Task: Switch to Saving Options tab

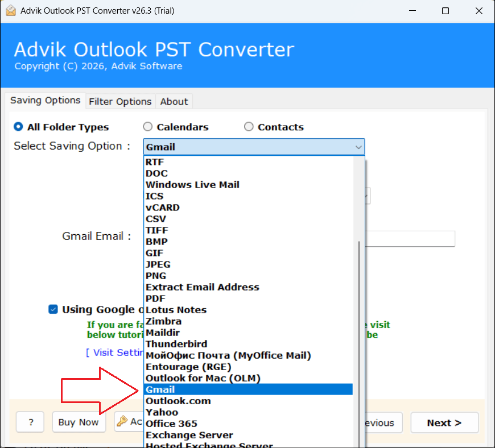Action: click(45, 100)
